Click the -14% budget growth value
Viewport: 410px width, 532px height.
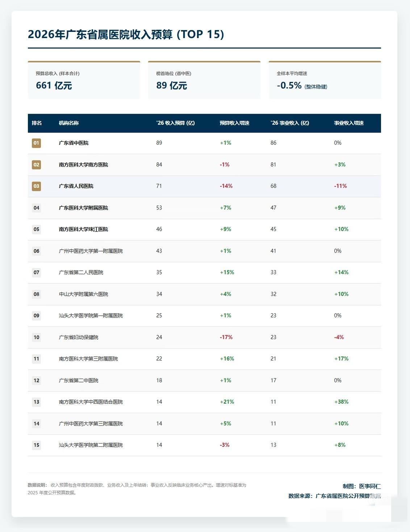coord(226,186)
